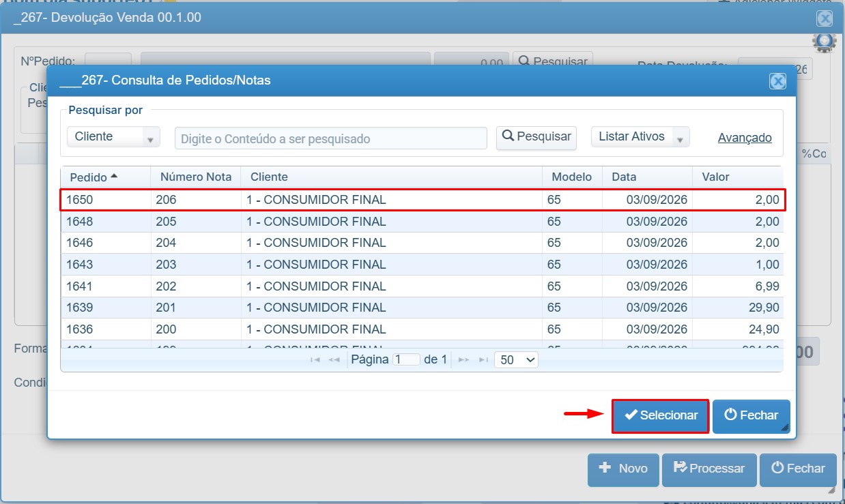
Task: Go to last page in pager
Action: [x=483, y=359]
